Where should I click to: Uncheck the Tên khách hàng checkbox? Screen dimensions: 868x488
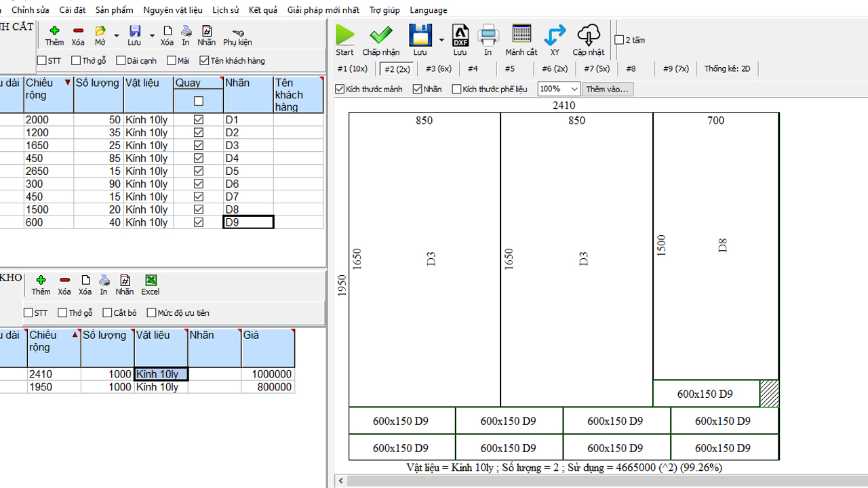[x=204, y=61]
